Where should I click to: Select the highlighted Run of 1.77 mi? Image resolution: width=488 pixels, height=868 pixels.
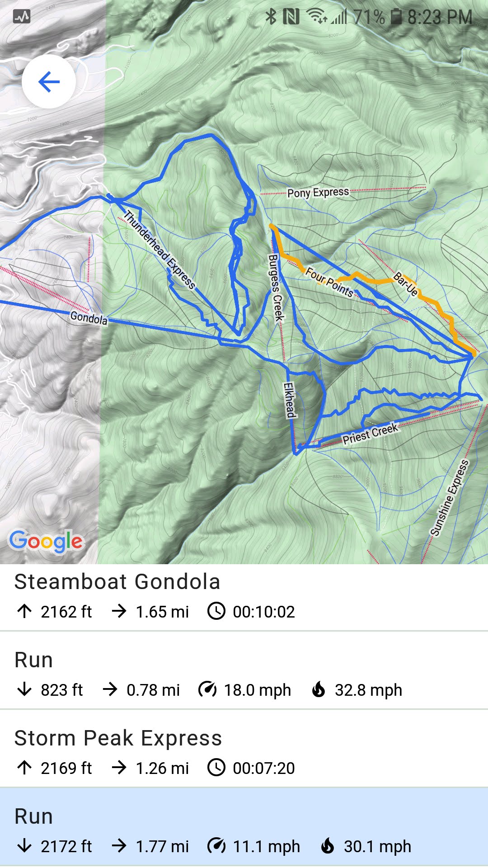coord(244,830)
